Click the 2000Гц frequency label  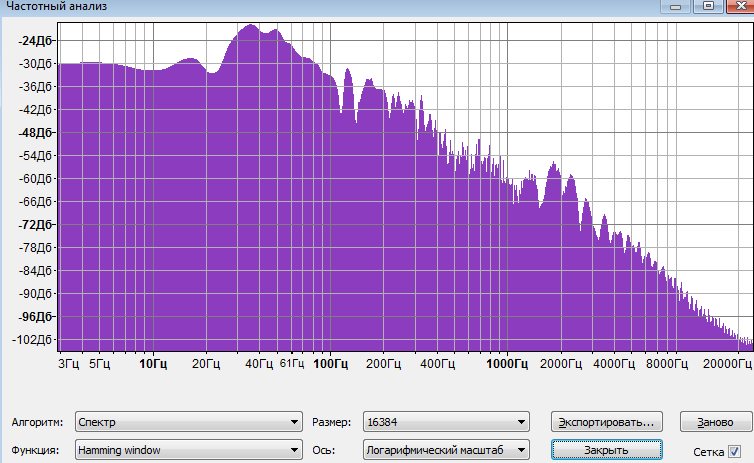561,363
